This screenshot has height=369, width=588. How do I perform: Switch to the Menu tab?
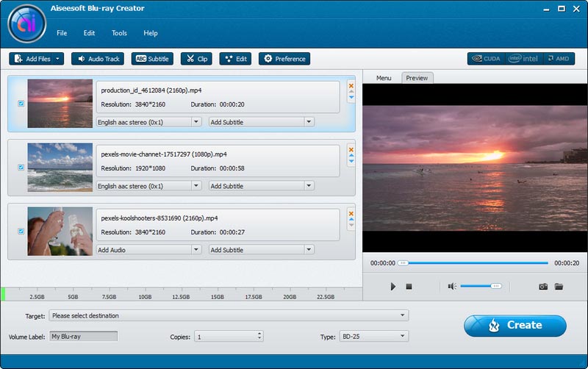pos(384,78)
